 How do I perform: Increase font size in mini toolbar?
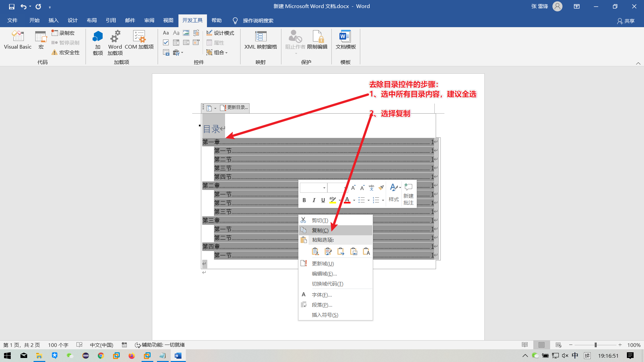click(x=353, y=188)
